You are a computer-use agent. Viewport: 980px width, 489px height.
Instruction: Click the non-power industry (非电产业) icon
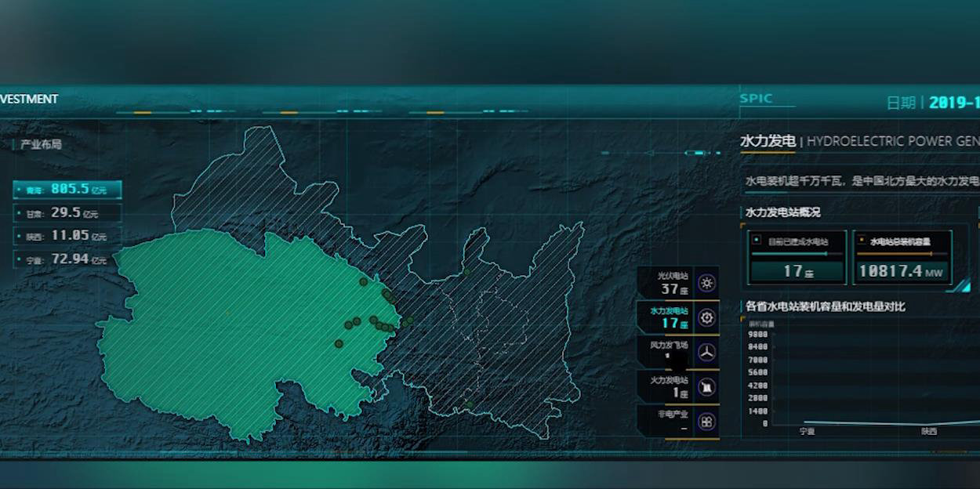coord(706,422)
